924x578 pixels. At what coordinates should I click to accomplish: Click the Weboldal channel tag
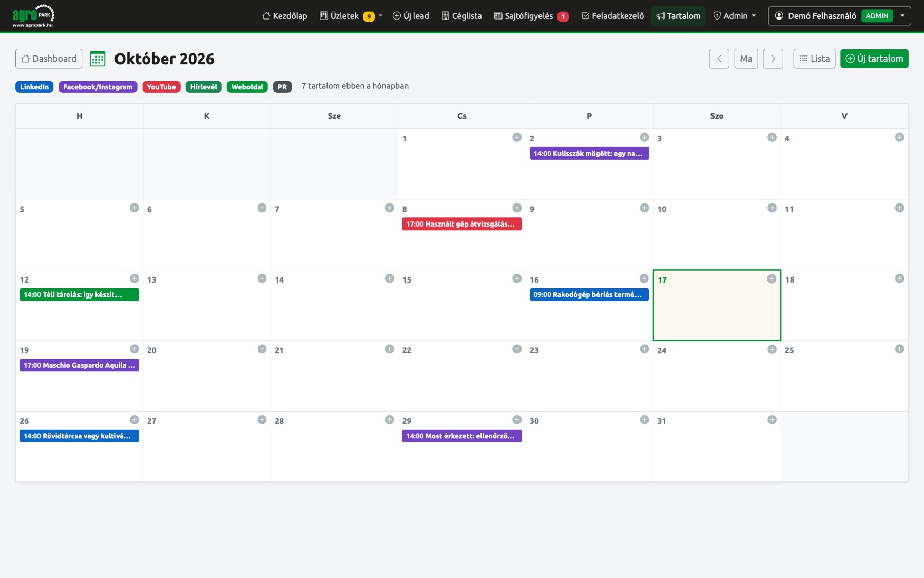[x=247, y=87]
